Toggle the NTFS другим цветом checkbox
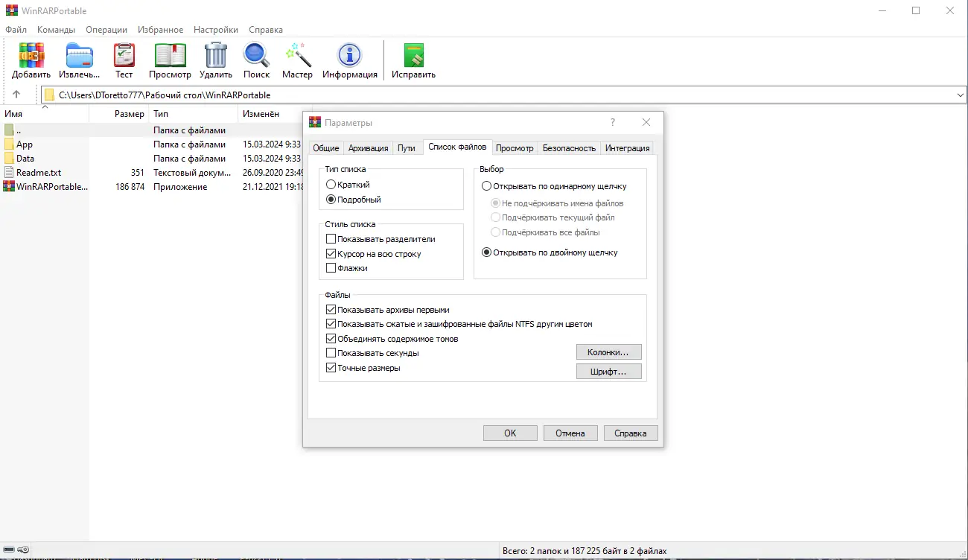The image size is (968, 560). click(331, 324)
